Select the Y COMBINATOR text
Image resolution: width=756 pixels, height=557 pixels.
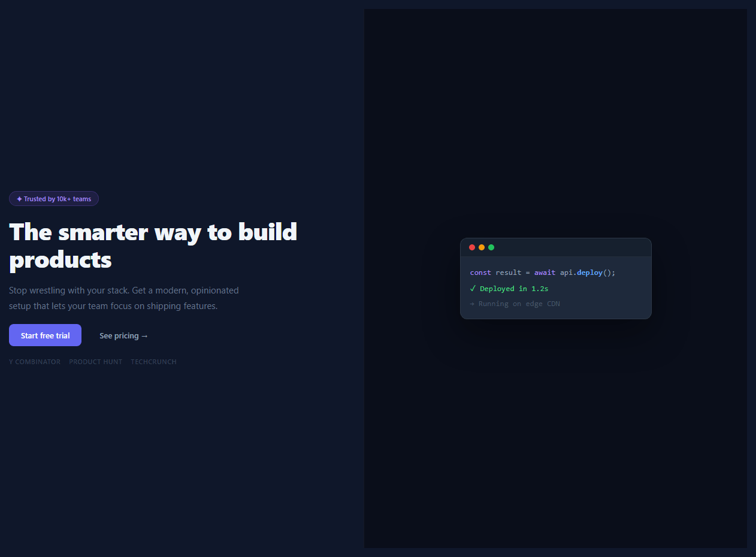click(x=35, y=362)
